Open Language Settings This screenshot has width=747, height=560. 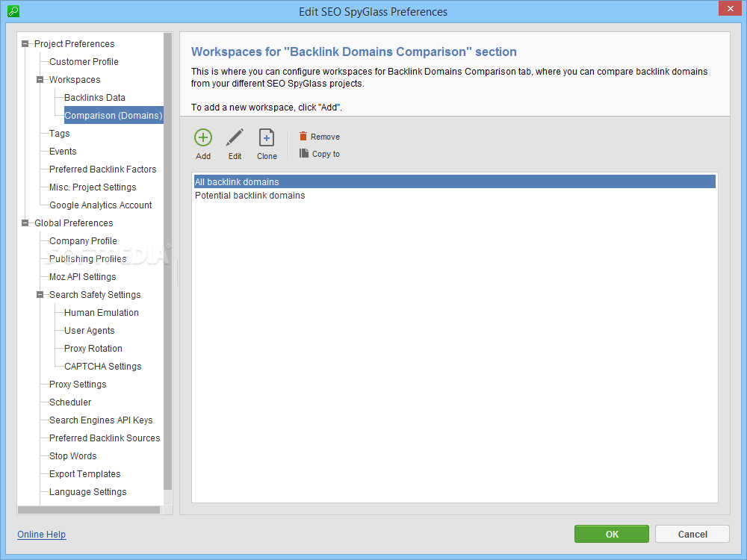[88, 492]
